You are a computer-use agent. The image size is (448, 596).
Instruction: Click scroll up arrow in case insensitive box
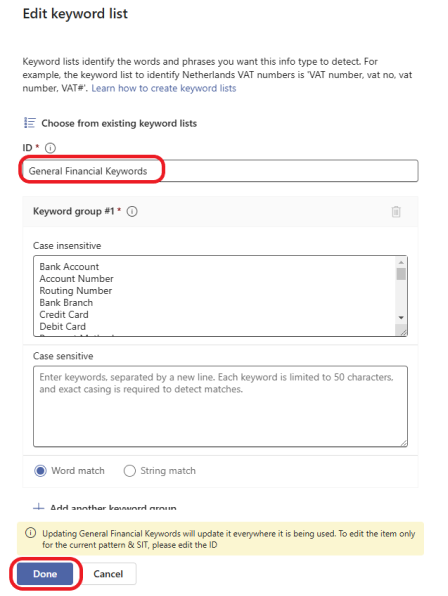click(401, 262)
